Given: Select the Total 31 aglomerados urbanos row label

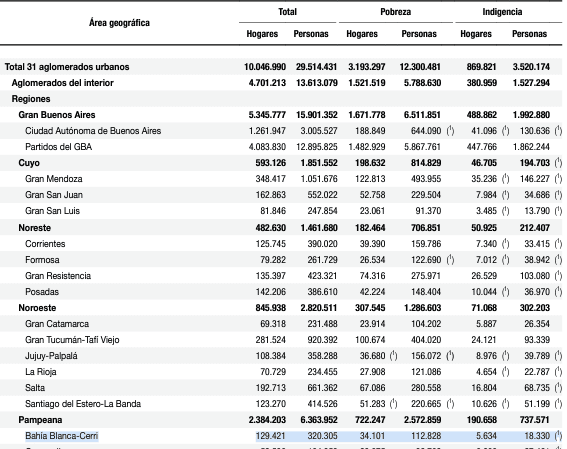Looking at the screenshot, I should pos(67,67).
